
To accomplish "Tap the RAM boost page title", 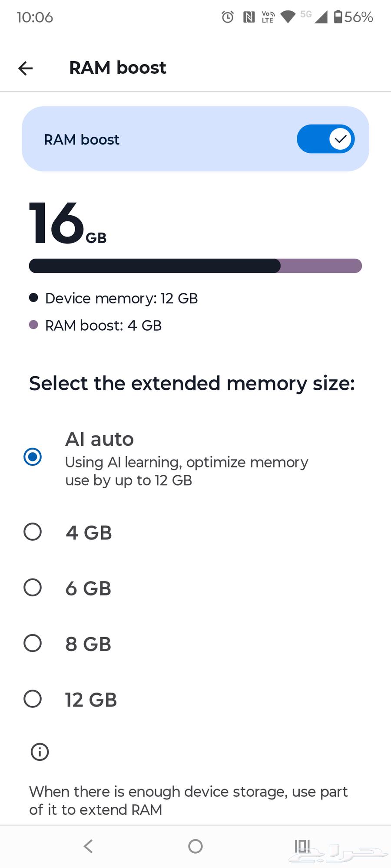I will click(x=117, y=68).
